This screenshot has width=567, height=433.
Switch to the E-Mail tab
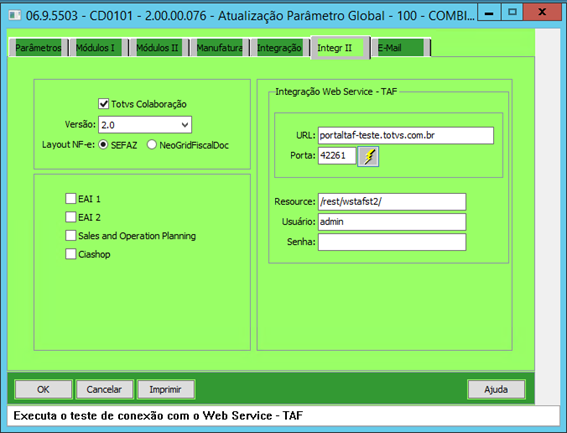pos(401,48)
